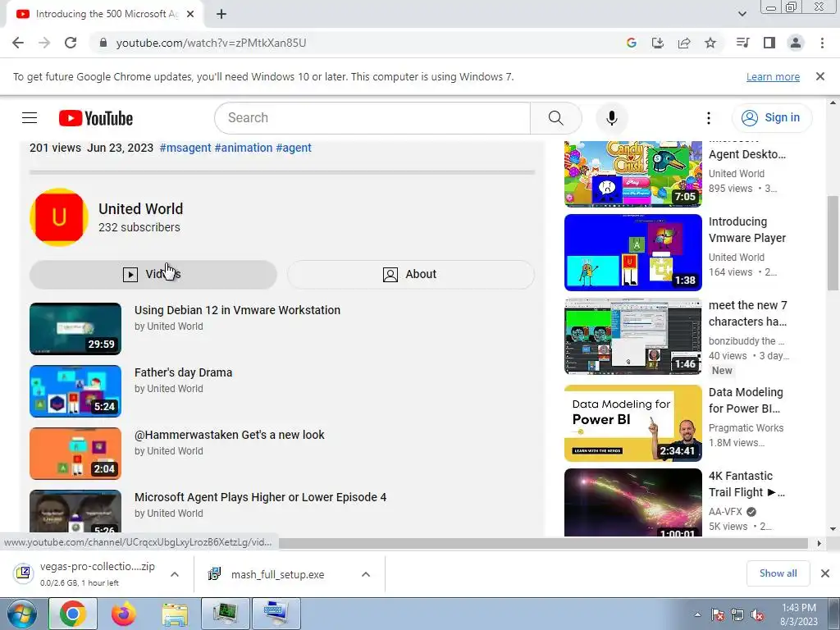The width and height of the screenshot is (840, 630).
Task: Open YouTube settings three-dot menu
Action: (x=708, y=118)
